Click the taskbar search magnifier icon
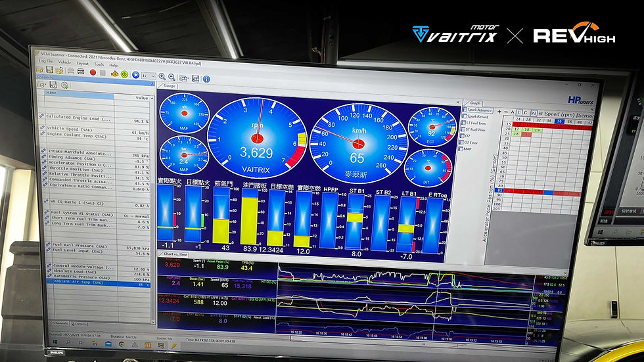This screenshot has height=362, width=644. point(68,342)
